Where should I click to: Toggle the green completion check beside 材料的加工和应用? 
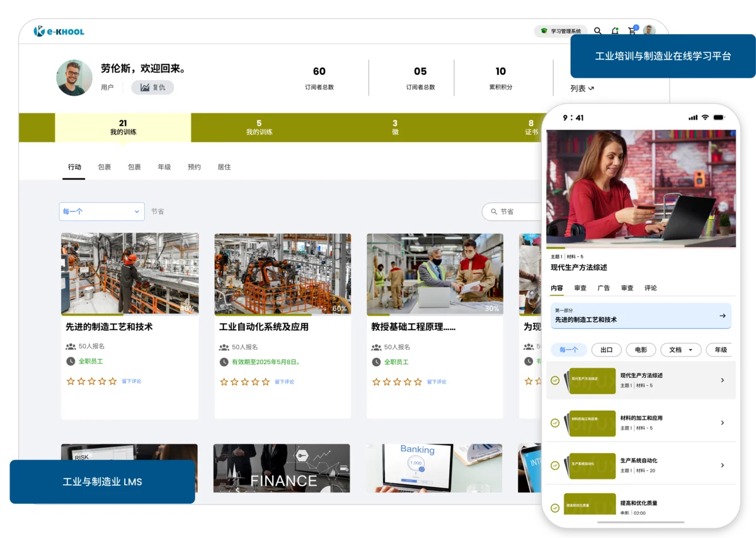(x=555, y=423)
